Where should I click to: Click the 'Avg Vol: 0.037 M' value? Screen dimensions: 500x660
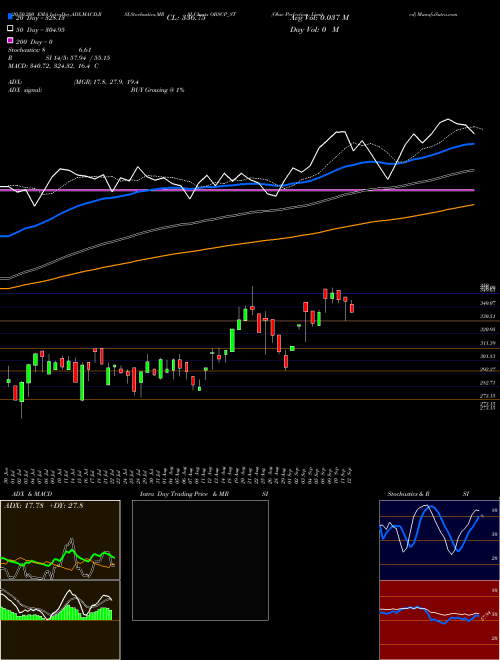click(319, 17)
